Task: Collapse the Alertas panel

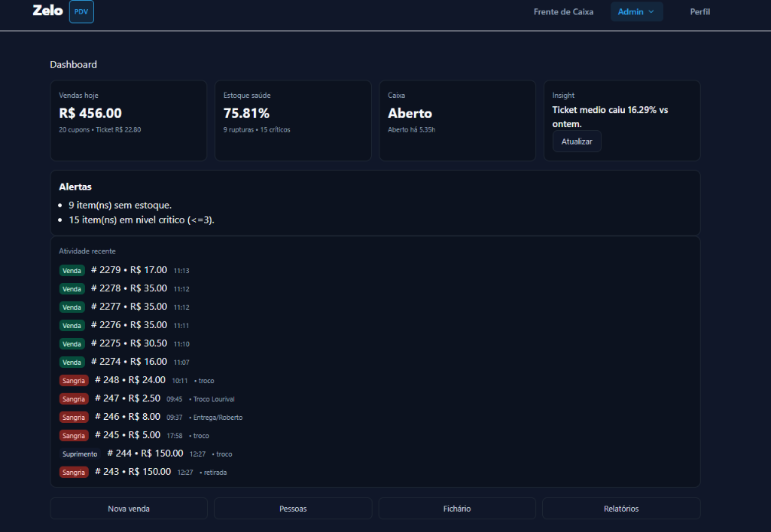Action: coord(74,187)
